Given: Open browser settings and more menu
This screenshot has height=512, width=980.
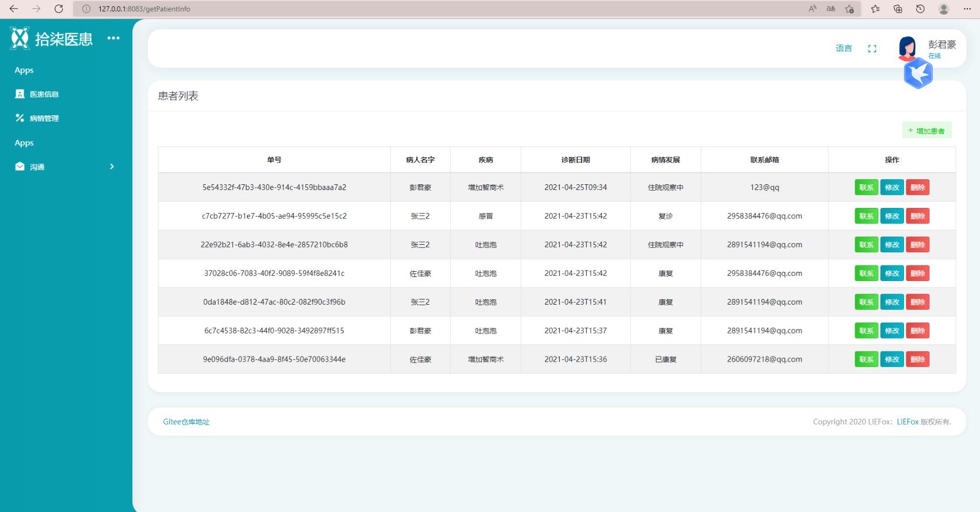Looking at the screenshot, I should coord(967,9).
